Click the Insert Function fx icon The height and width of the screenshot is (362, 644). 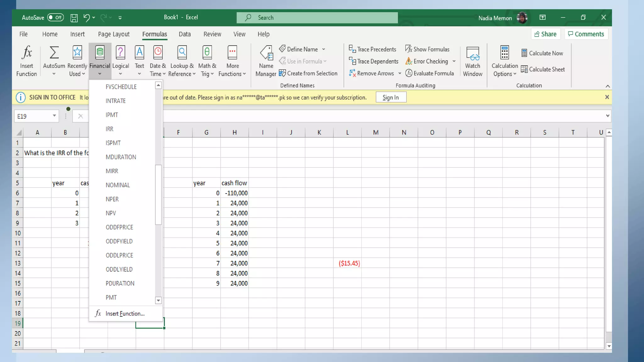click(27, 53)
